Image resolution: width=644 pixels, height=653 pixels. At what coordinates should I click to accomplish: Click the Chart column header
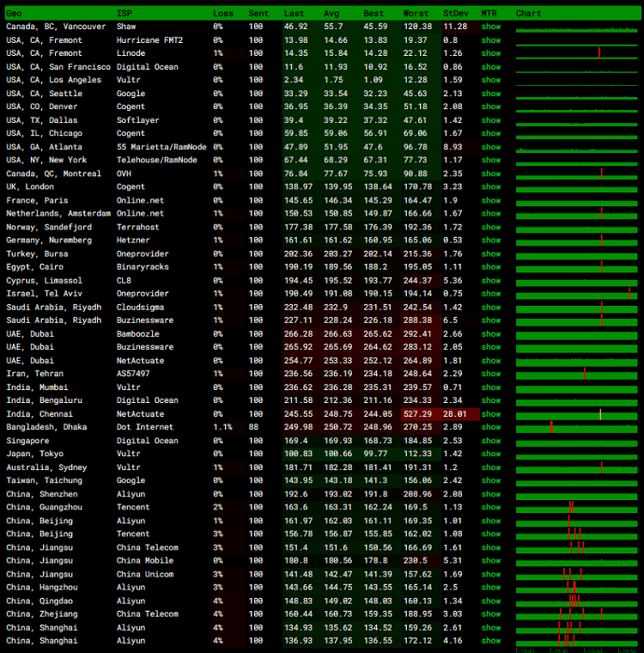point(528,14)
